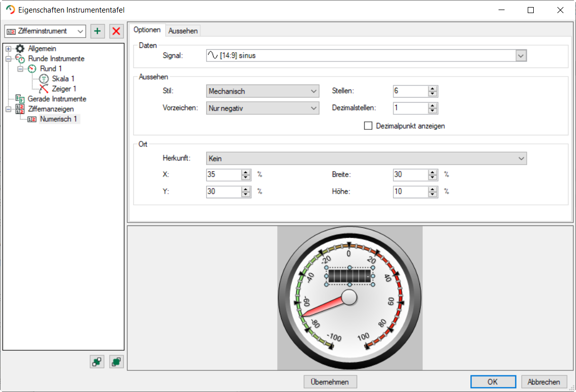Open the Signal dropdown
Image resolution: width=576 pixels, height=392 pixels.
click(x=521, y=56)
